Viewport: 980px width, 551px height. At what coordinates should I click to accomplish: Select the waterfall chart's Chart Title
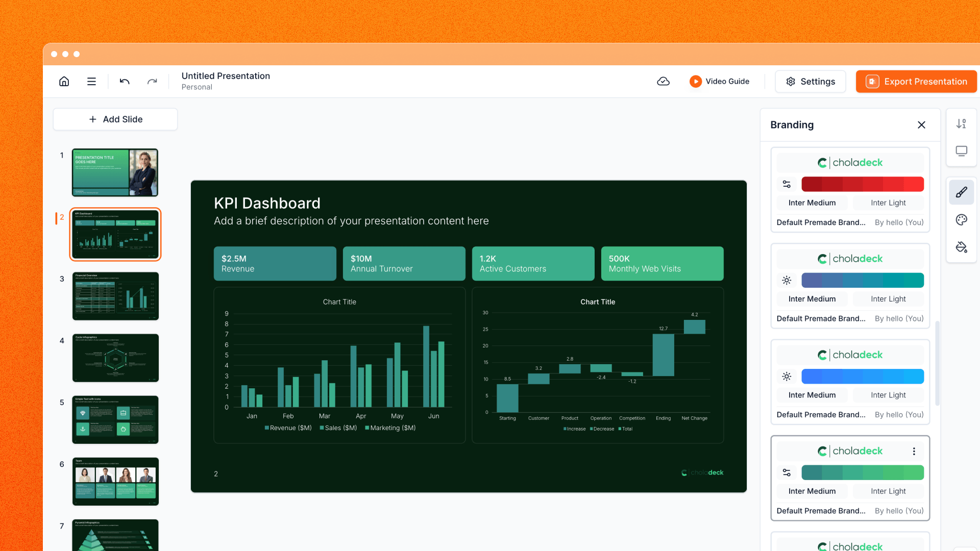598,302
